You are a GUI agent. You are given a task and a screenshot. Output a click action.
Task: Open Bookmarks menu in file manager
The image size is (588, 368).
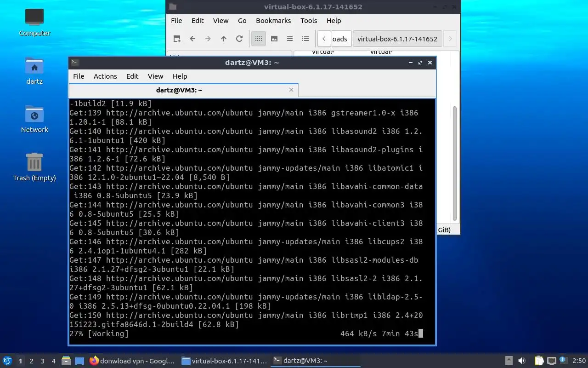(x=273, y=20)
